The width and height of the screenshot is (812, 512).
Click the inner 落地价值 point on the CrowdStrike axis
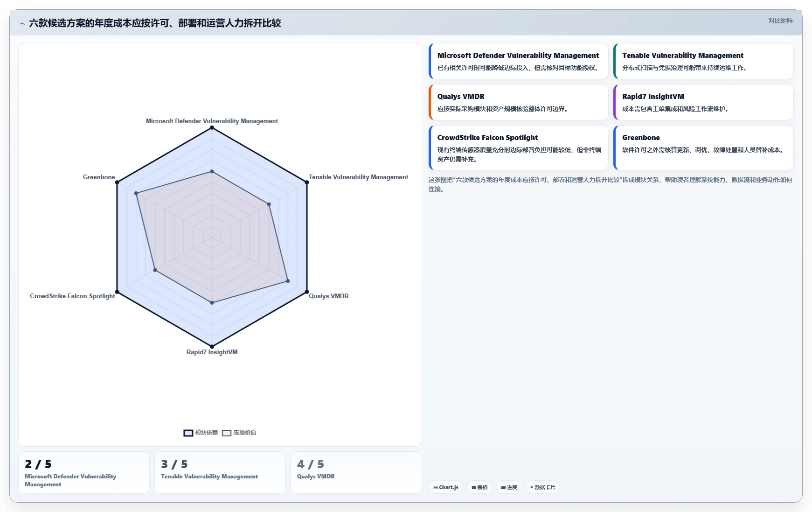coord(155,270)
